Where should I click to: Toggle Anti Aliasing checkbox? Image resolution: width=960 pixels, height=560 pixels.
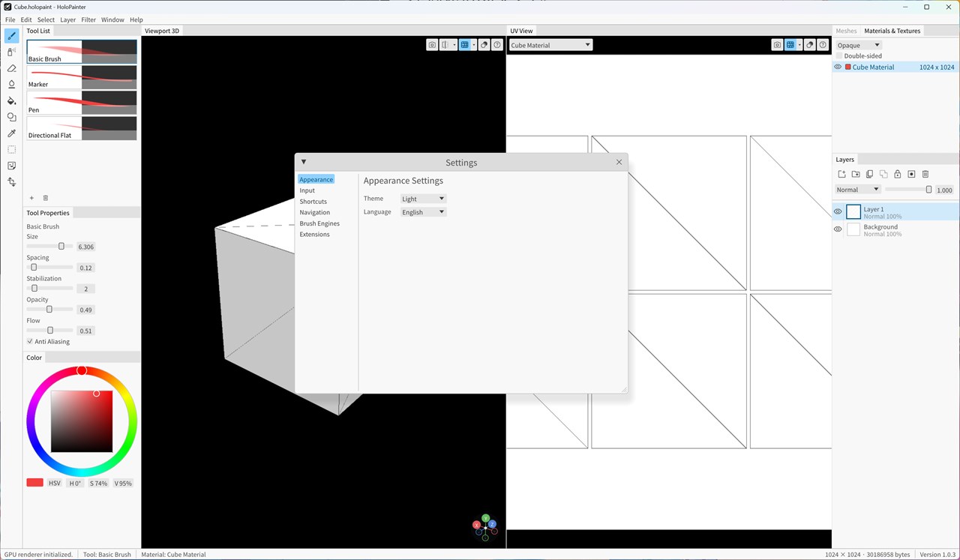click(30, 341)
